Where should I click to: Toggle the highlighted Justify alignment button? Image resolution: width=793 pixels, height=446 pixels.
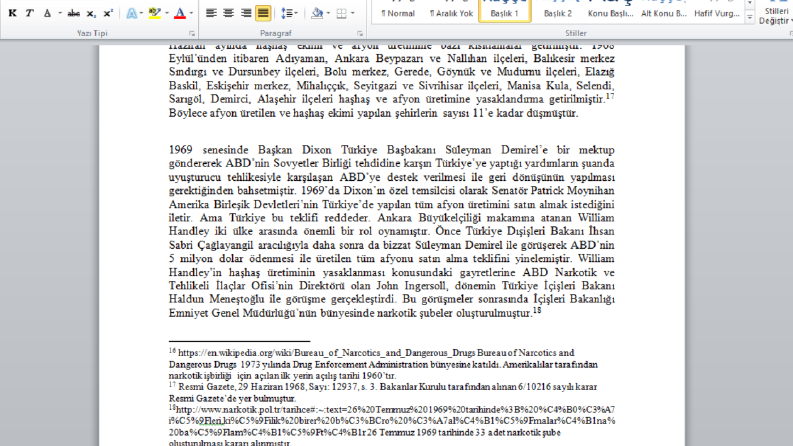[x=263, y=13]
